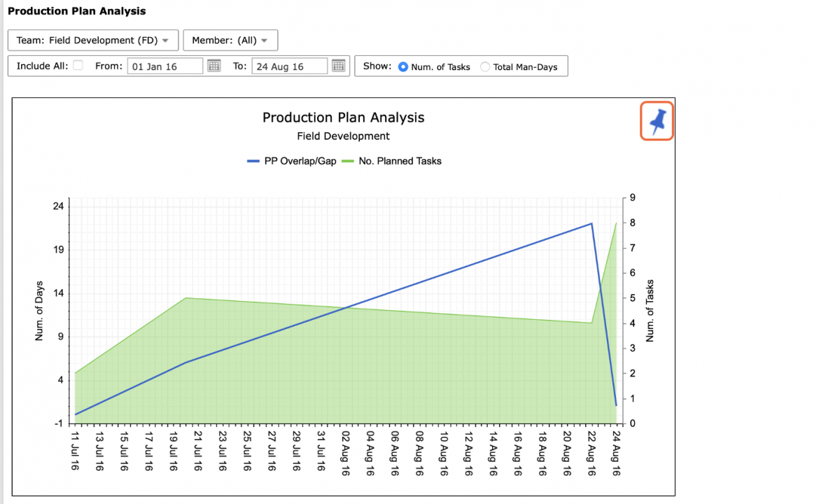Click the Field Development chart subtitle
Viewport: 819px width, 504px height.
click(343, 136)
